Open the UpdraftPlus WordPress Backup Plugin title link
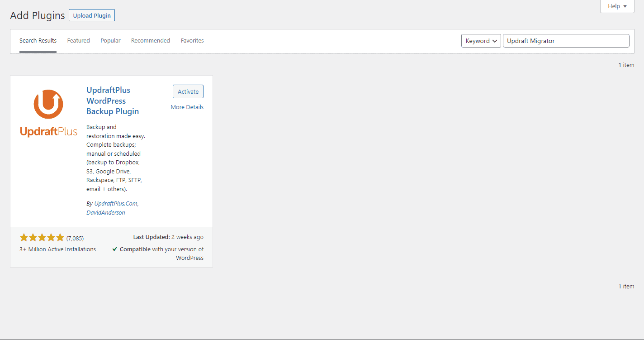The height and width of the screenshot is (340, 644). [113, 101]
